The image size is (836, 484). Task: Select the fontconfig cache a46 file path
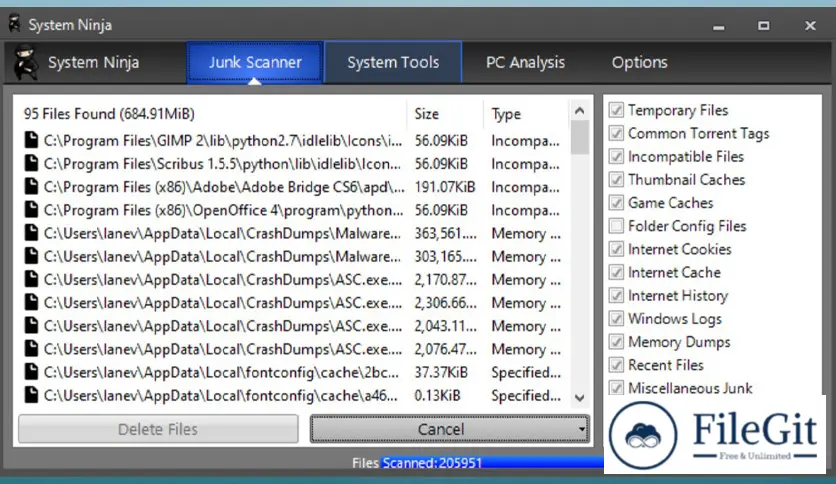pos(221,395)
